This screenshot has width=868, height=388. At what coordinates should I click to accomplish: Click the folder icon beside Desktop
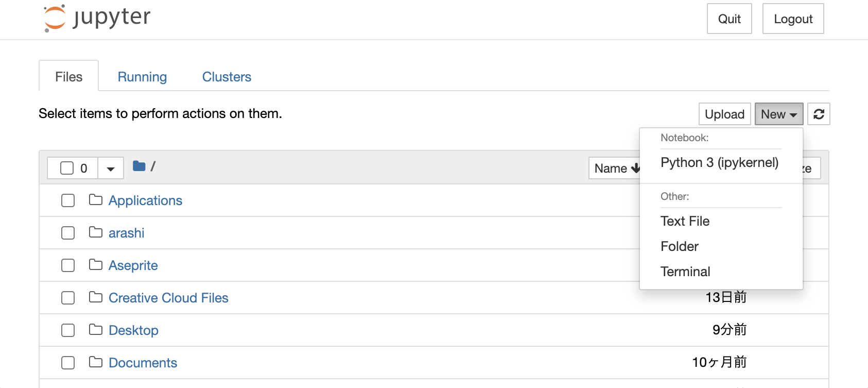[x=96, y=330]
